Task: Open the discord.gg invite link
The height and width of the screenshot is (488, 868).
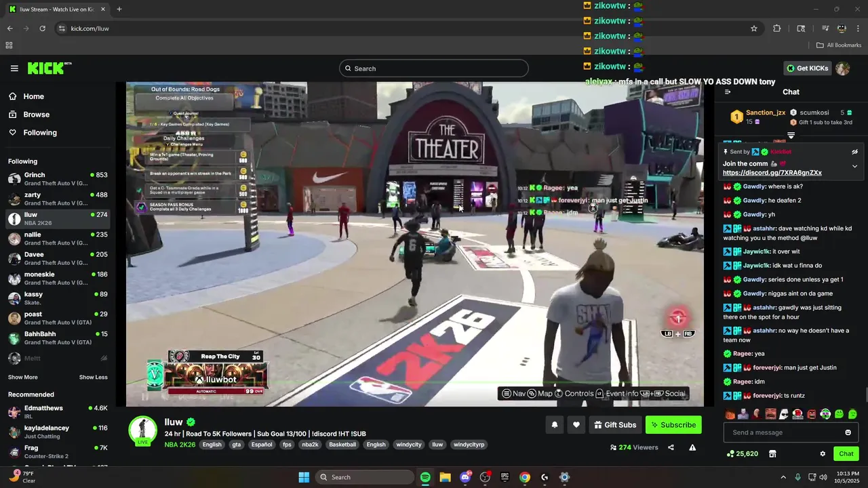Action: (772, 173)
